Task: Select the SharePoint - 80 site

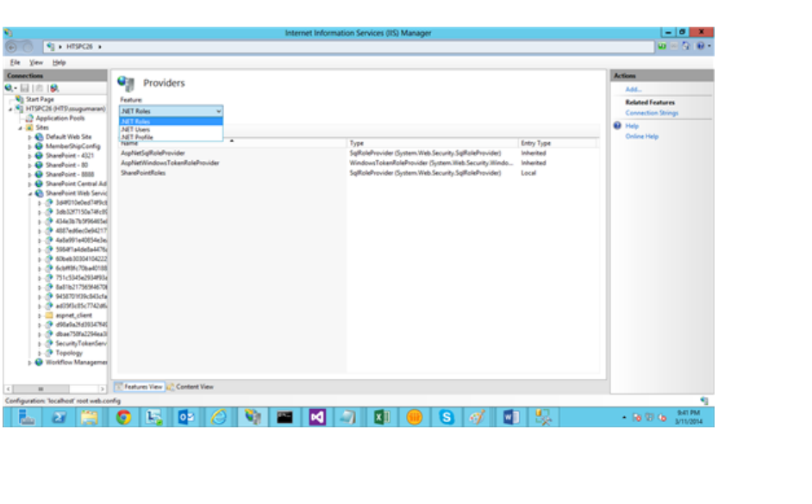Action: point(66,165)
